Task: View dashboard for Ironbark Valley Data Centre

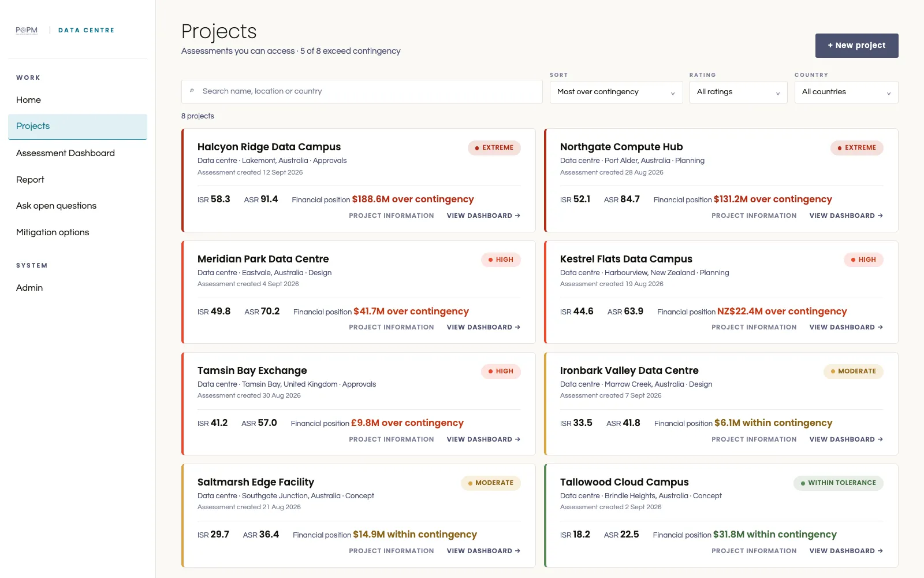Action: pos(846,439)
